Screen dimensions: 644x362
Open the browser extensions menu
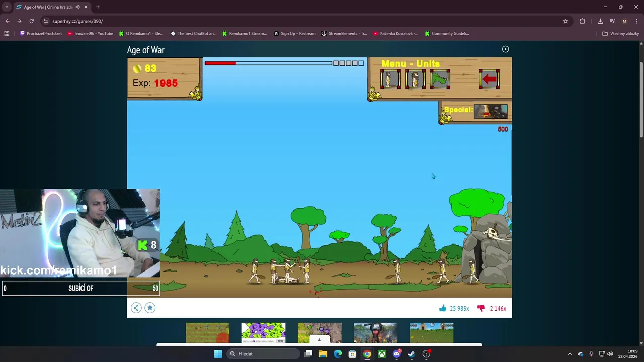coord(583,21)
